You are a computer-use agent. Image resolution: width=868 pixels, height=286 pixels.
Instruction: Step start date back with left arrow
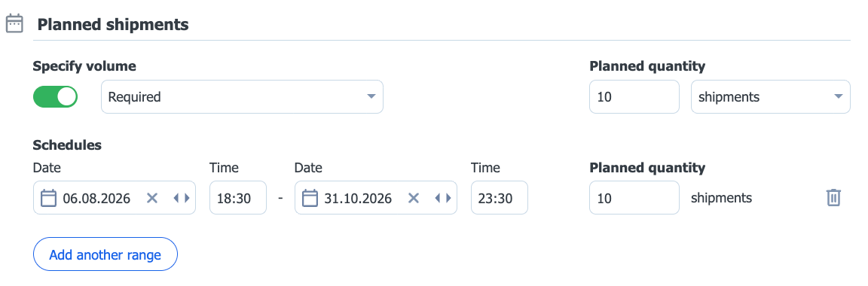tap(176, 198)
